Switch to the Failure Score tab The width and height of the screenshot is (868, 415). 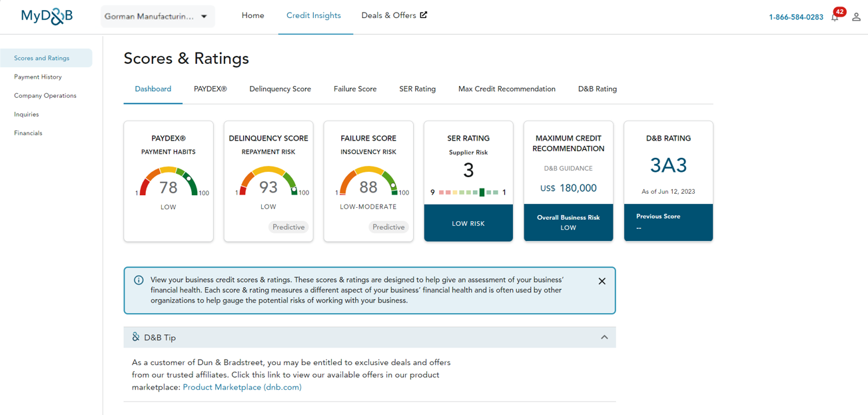coord(355,89)
